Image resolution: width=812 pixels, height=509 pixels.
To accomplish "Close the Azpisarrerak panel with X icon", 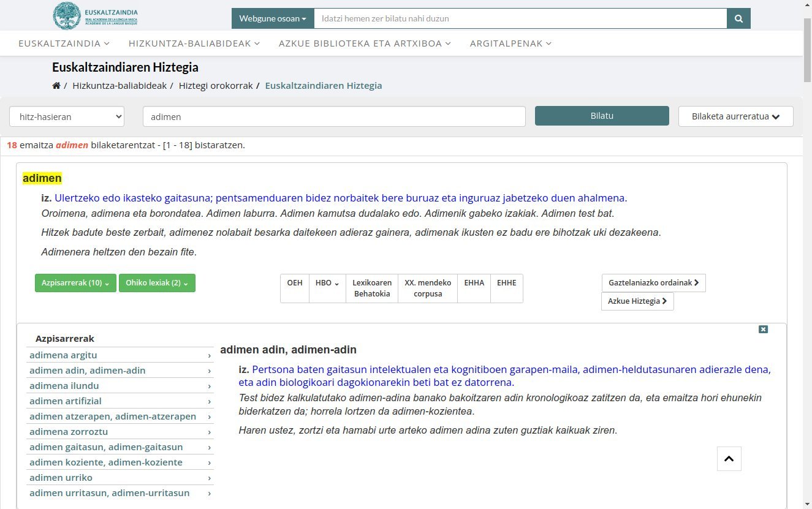I will coord(763,330).
